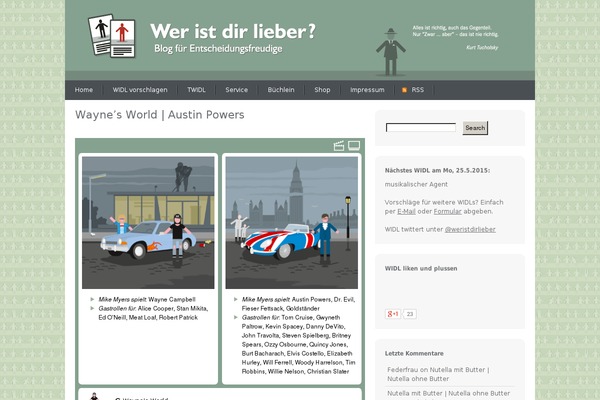Click the +1 count bubble showing 23
Image resolution: width=600 pixels, height=400 pixels.
(x=409, y=314)
